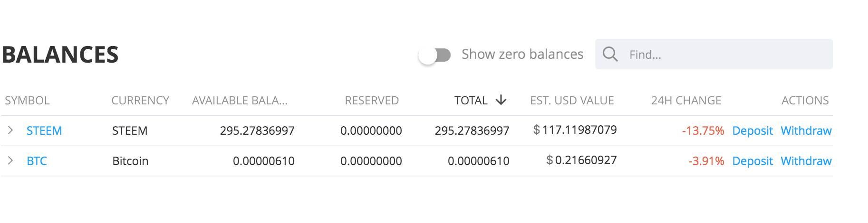Image resolution: width=868 pixels, height=223 pixels.
Task: Select Bitcoin USD value 0.21660927
Action: 581,160
